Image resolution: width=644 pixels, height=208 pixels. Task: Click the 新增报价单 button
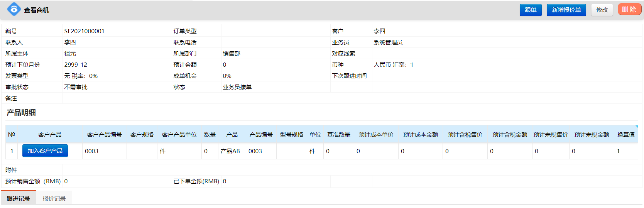[x=566, y=10]
